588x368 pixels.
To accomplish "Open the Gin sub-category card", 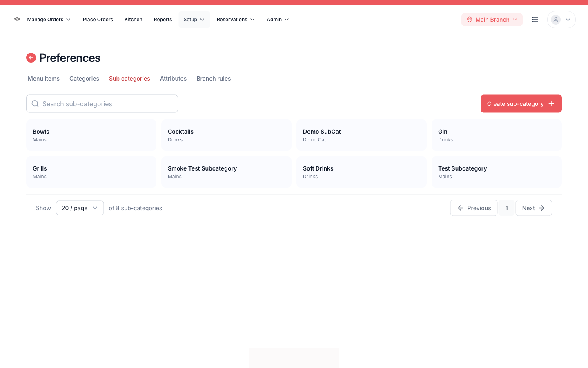I will click(x=497, y=135).
